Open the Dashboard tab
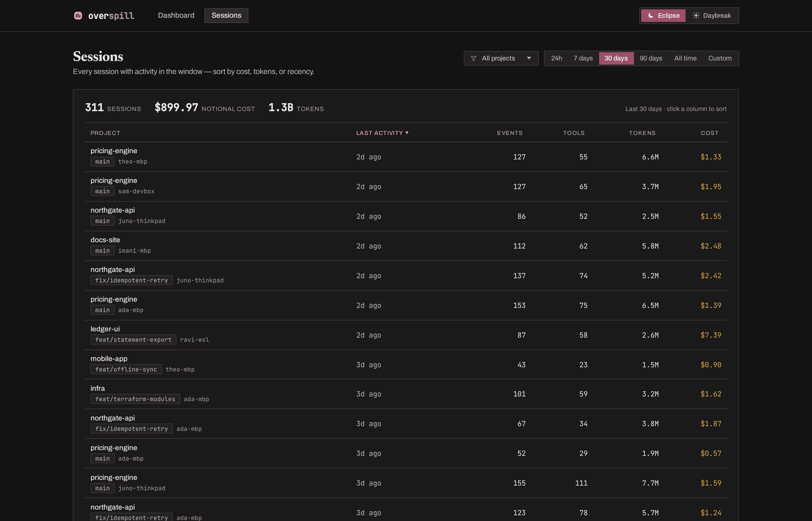This screenshot has height=521, width=812. pos(176,16)
